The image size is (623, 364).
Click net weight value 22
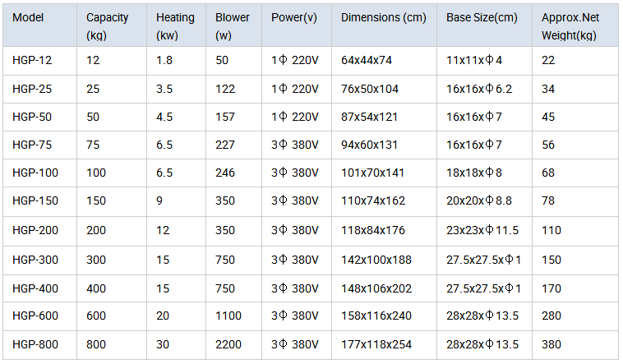(548, 61)
